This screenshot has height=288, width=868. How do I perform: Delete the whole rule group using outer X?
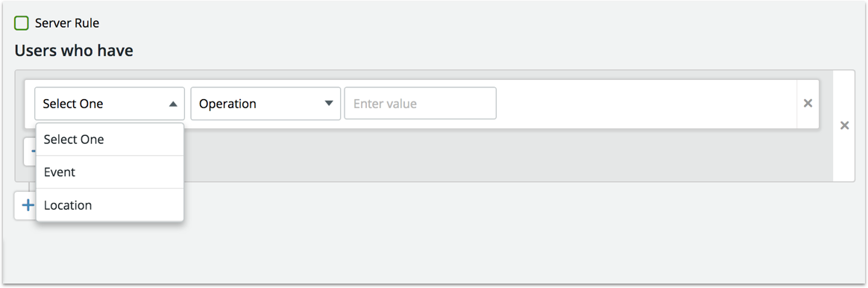click(x=844, y=126)
